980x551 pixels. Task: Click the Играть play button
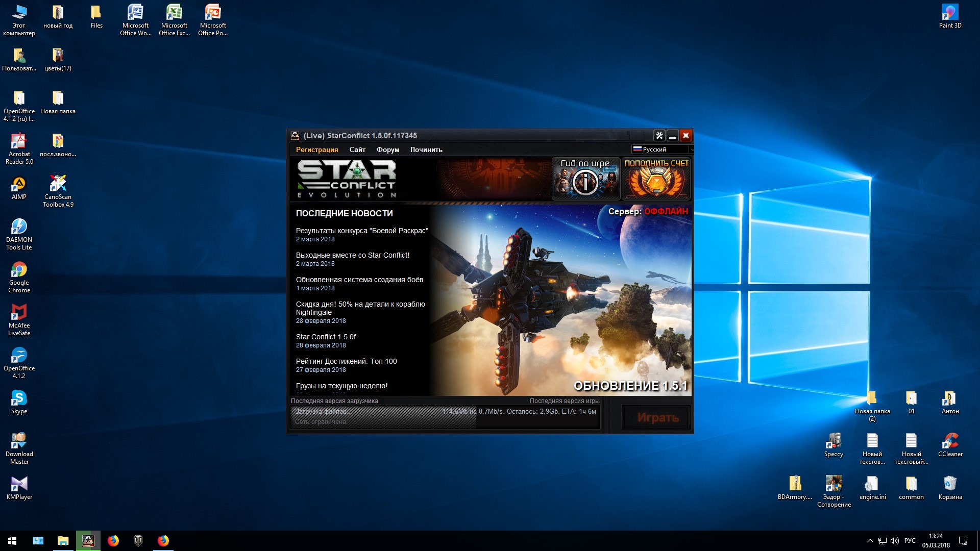pos(657,418)
